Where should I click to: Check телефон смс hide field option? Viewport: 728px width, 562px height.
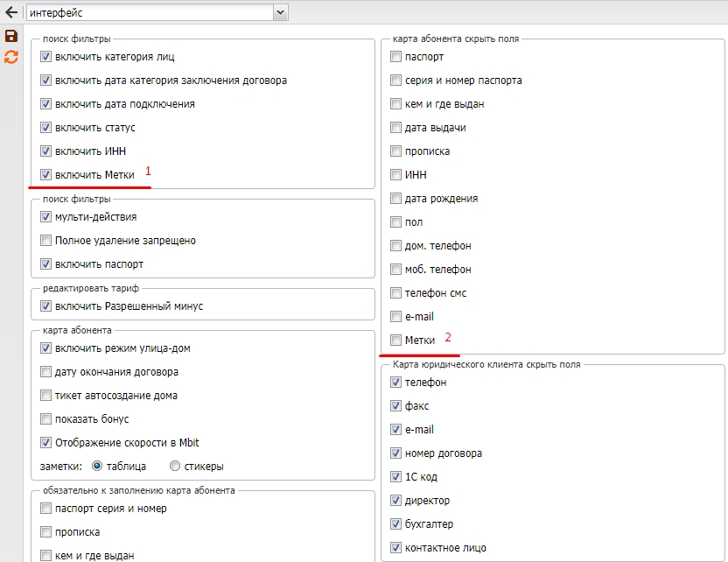pos(396,292)
